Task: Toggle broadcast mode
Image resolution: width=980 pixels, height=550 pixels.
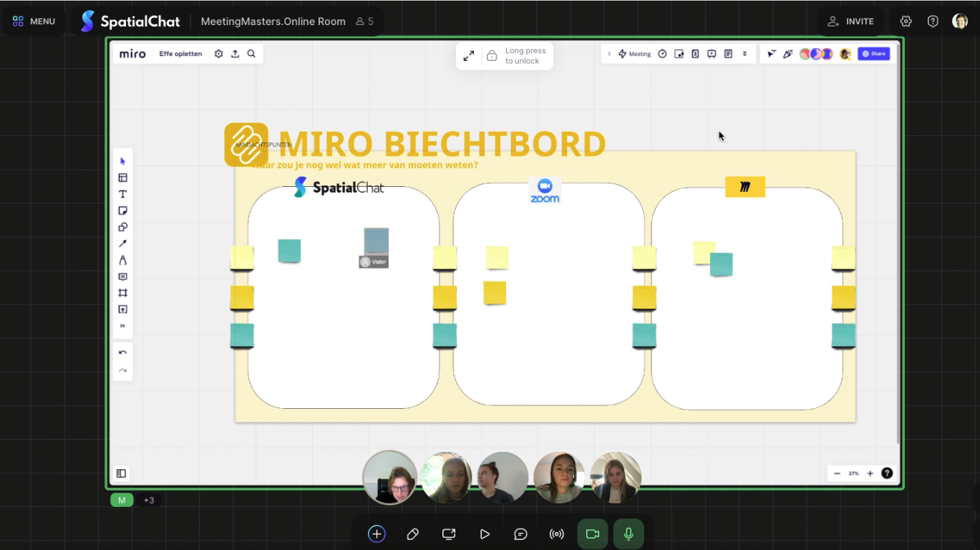Action: 556,534
